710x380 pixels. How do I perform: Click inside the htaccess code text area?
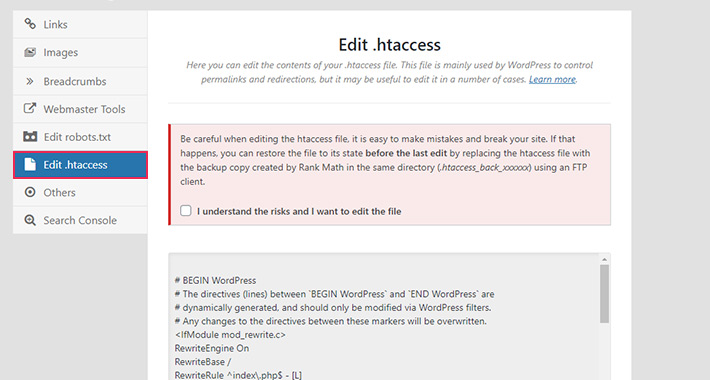tap(385, 317)
